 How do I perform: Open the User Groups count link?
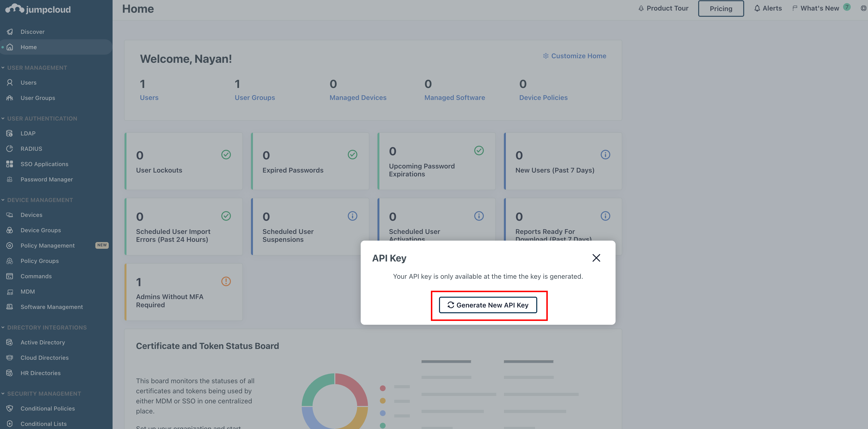255,98
